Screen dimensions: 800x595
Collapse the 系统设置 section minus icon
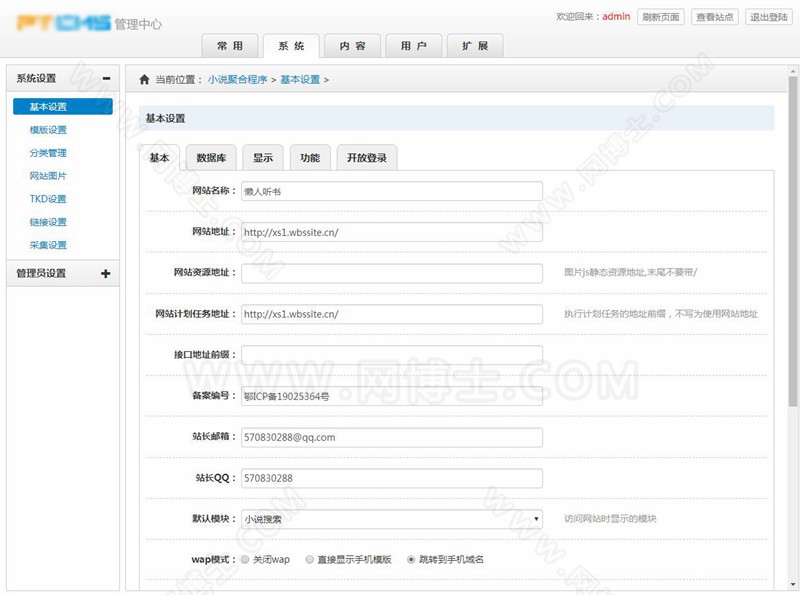tap(106, 79)
